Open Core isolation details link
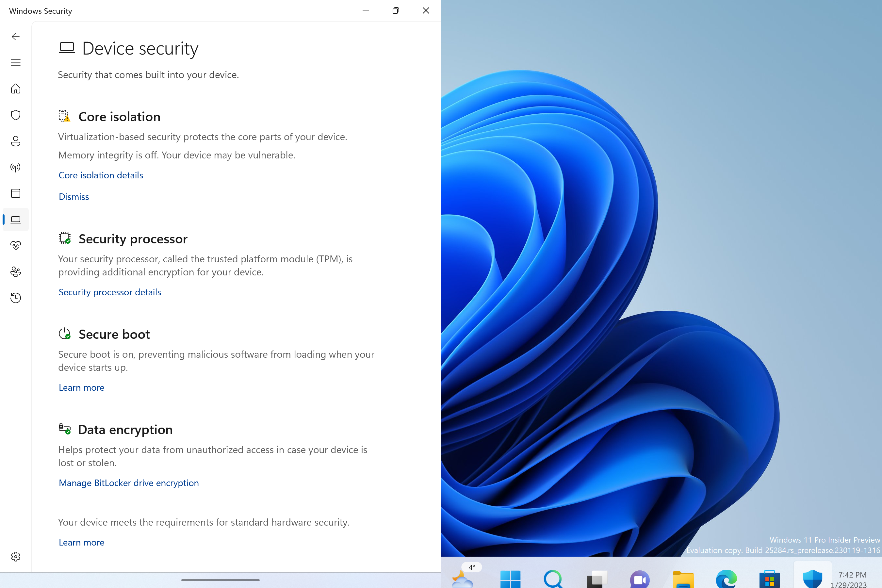This screenshot has height=588, width=882. pos(101,175)
